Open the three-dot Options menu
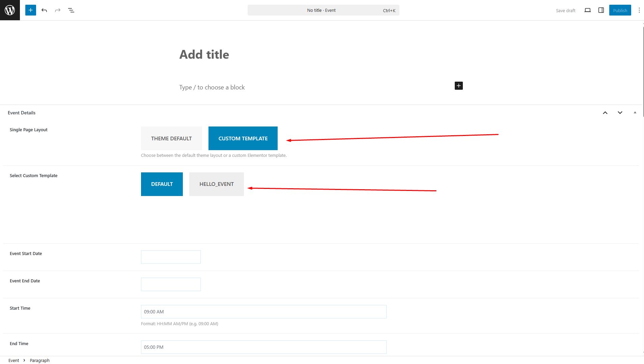644x364 pixels. point(639,10)
